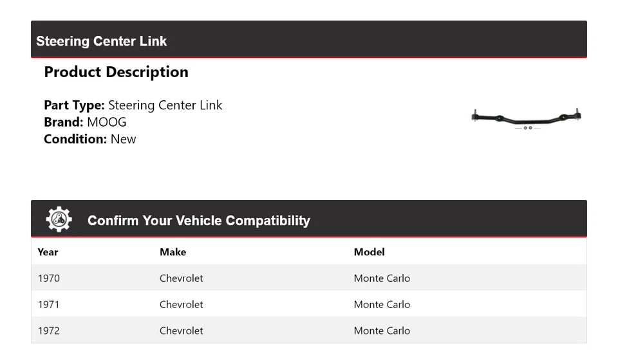Click the steering center link product image
This screenshot has height=364, width=618.
(526, 118)
